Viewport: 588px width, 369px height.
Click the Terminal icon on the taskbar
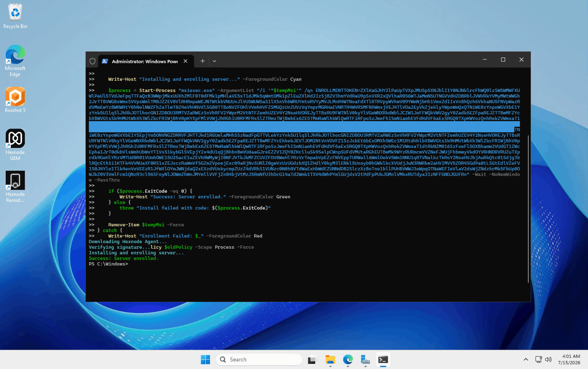click(383, 360)
